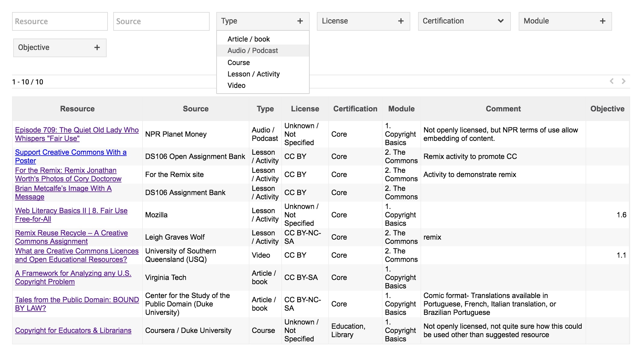Open Episode 709 Quiet Old Lady link
This screenshot has width=644, height=351.
[77, 130]
